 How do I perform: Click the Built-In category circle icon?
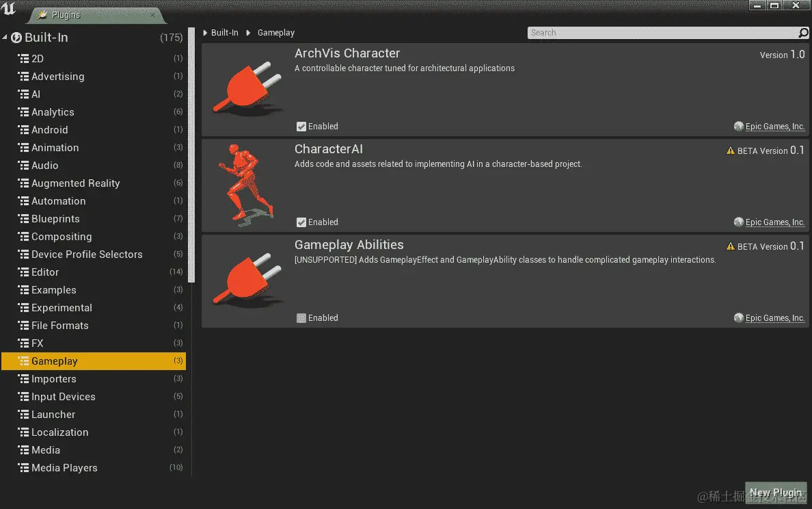pyautogui.click(x=16, y=38)
